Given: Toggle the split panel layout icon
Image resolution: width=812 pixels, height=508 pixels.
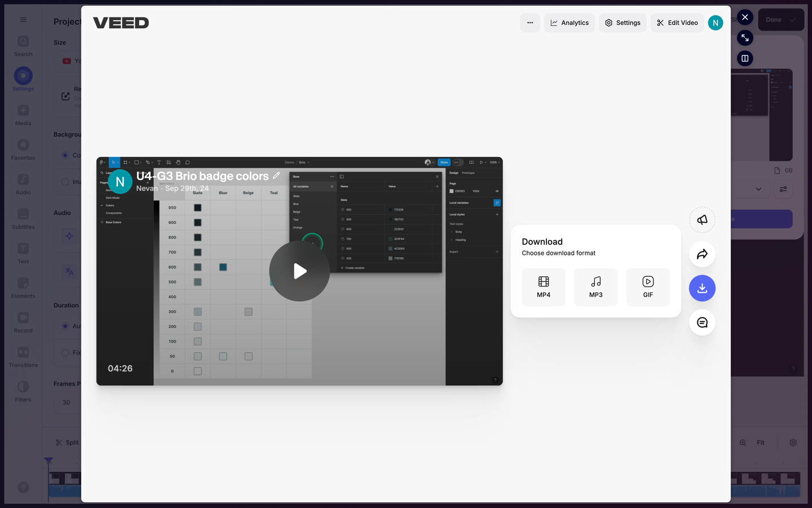Looking at the screenshot, I should pyautogui.click(x=745, y=59).
